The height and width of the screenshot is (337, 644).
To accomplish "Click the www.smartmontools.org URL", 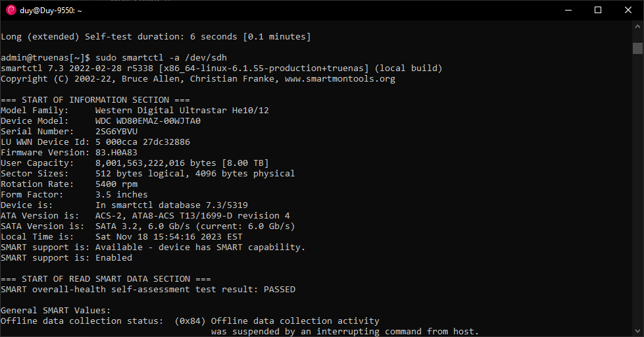I will pos(340,79).
